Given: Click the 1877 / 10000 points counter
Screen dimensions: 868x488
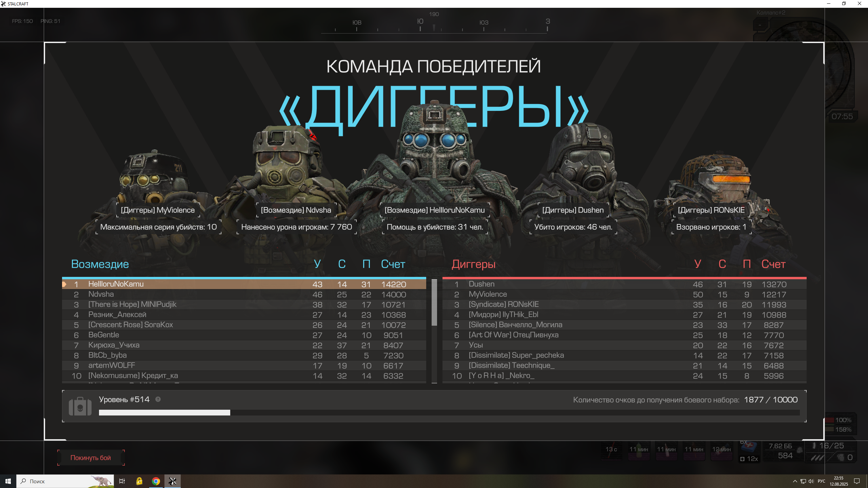Looking at the screenshot, I should click(x=771, y=400).
